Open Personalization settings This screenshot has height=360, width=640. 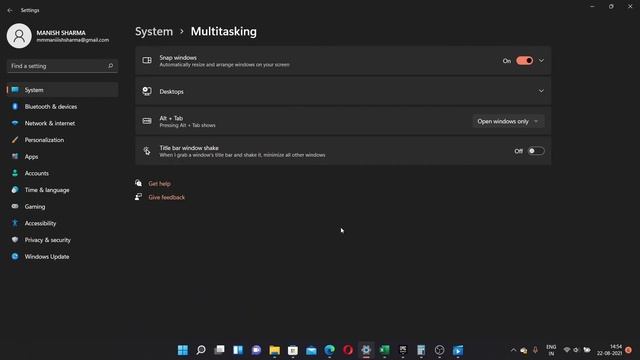click(x=62, y=140)
